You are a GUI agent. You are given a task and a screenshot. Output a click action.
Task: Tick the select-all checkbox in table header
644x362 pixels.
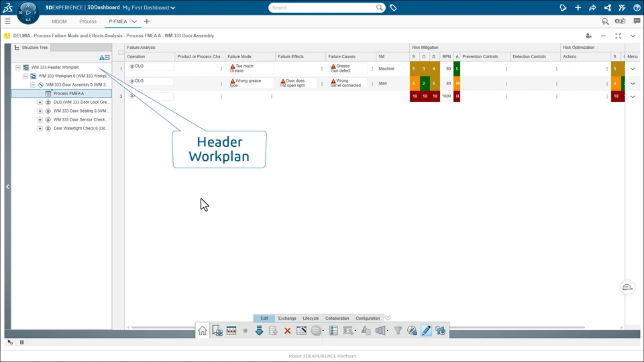tap(120, 52)
